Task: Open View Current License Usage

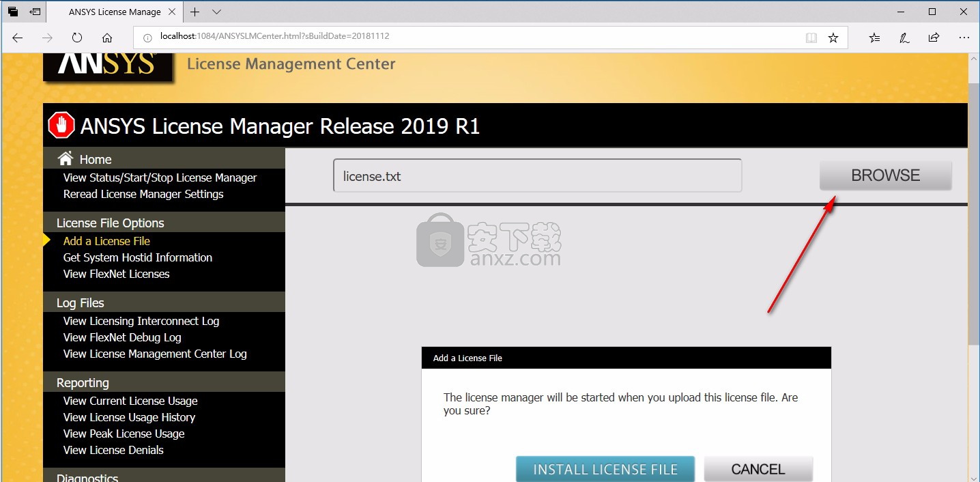Action: click(x=130, y=401)
